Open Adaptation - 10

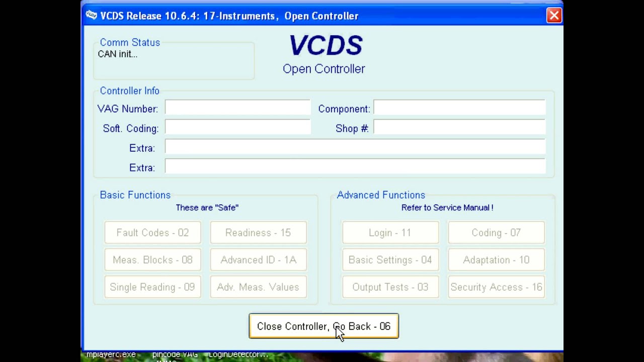click(x=496, y=260)
